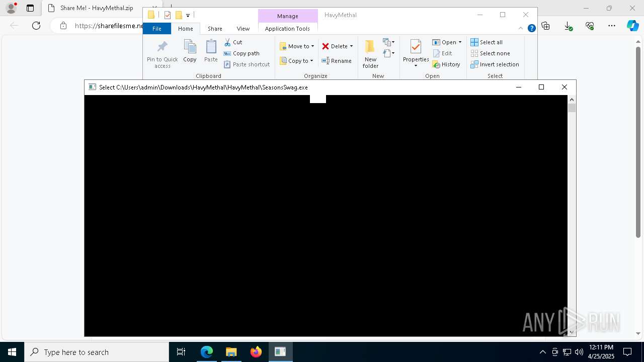Open the Copilot sidebar icon
The image size is (644, 362).
pyautogui.click(x=632, y=26)
